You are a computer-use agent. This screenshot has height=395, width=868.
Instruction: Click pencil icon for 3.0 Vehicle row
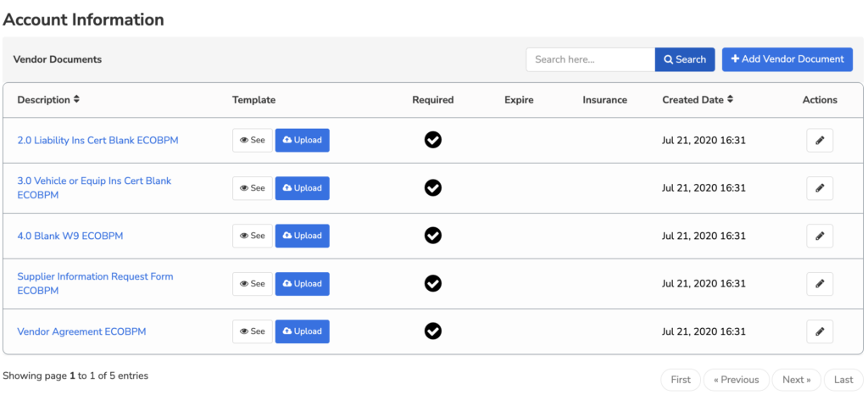pos(820,188)
